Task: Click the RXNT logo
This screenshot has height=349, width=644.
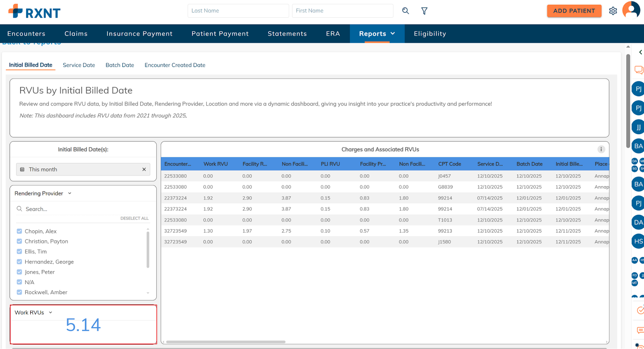Action: [34, 12]
